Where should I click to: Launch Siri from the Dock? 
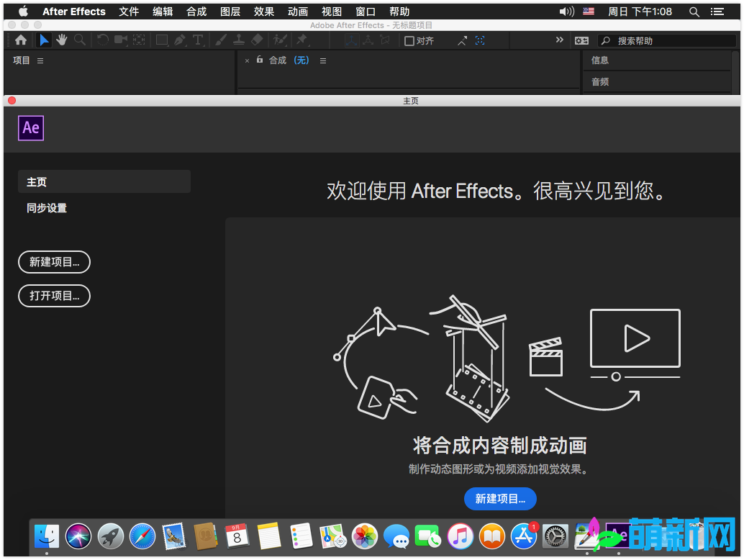78,537
